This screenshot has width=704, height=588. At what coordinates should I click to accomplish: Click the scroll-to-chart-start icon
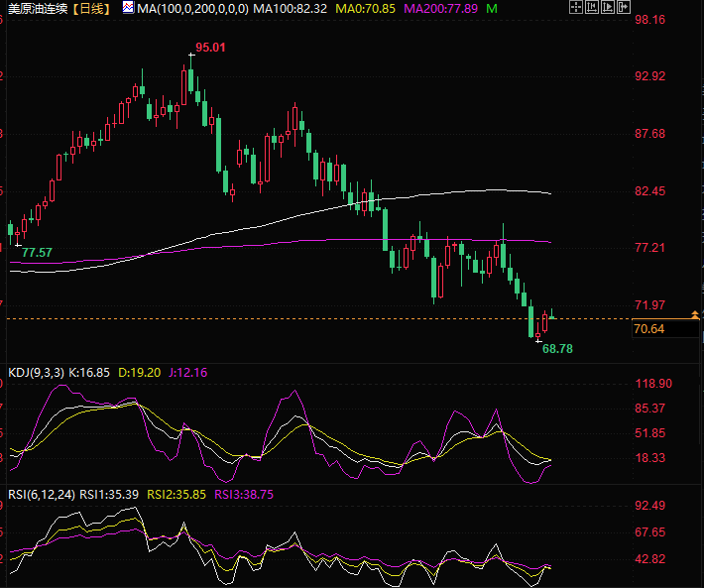pos(593,8)
